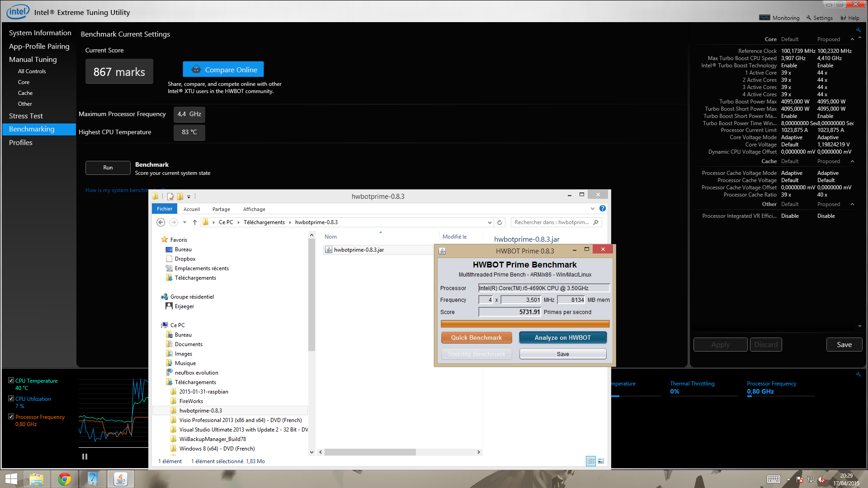Select Groupe résidentiel in navigation pane
The height and width of the screenshot is (488, 868).
pos(192,297)
